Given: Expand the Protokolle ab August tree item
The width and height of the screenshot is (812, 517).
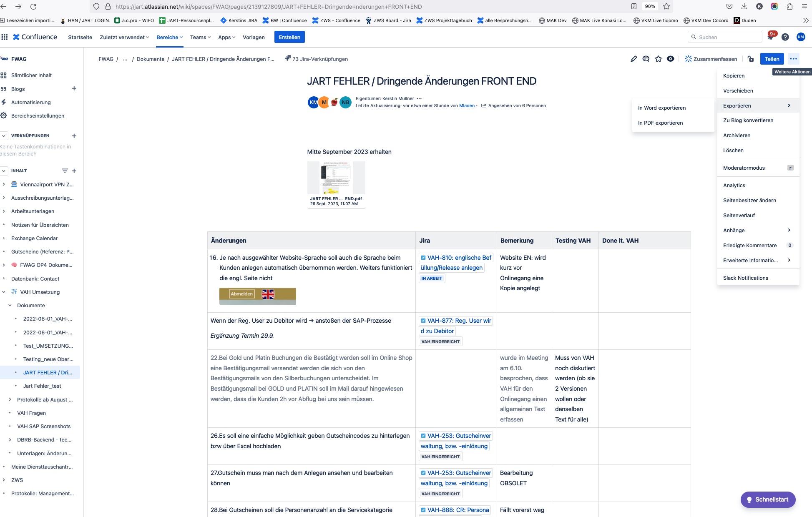Looking at the screenshot, I should tap(10, 399).
